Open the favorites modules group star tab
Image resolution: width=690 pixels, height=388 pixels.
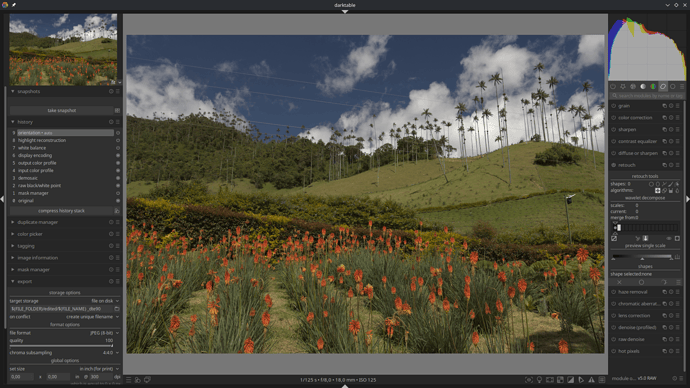tap(623, 87)
